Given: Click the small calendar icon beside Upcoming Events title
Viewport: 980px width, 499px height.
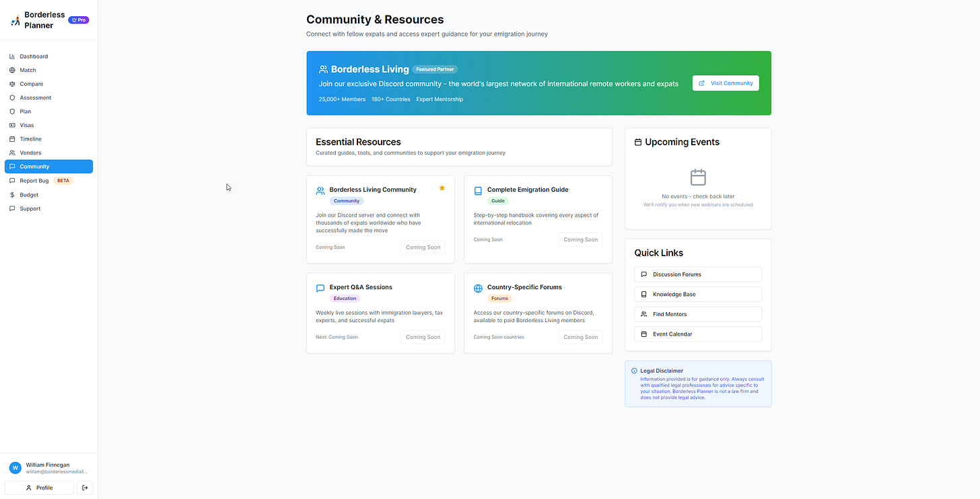Looking at the screenshot, I should tap(638, 142).
